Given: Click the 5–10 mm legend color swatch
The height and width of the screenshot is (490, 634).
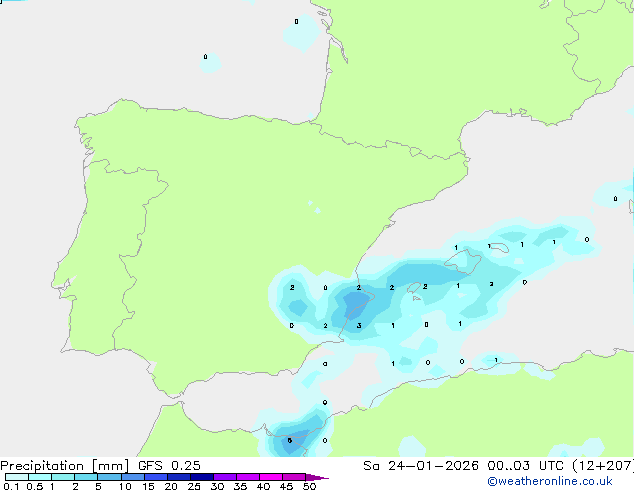Looking at the screenshot, I should coord(109,477).
